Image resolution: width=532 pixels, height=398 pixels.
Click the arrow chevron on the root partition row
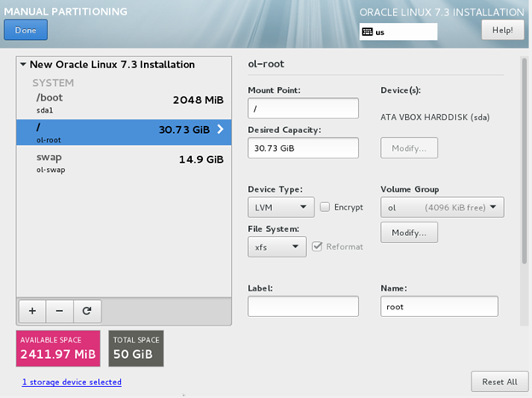click(x=220, y=130)
